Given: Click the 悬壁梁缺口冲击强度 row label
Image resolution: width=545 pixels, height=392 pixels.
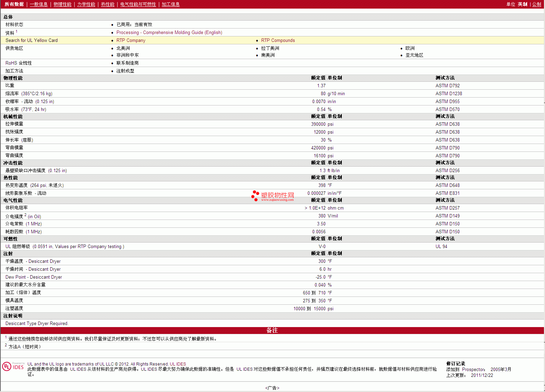Looking at the screenshot, I should (x=36, y=171).
